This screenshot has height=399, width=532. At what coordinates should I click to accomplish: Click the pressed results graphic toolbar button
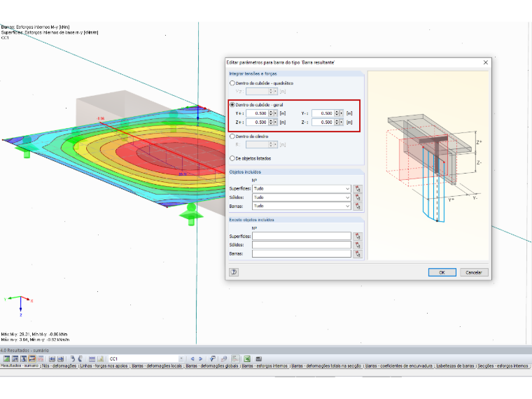(x=235, y=358)
